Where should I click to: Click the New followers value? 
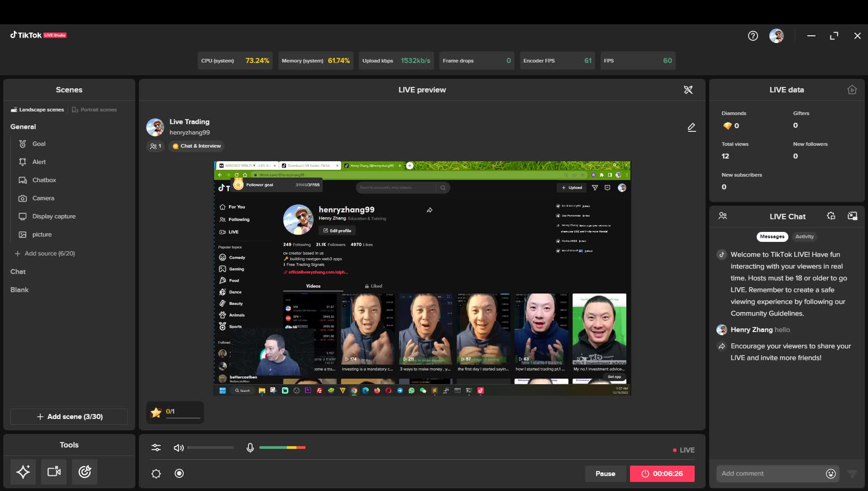[796, 156]
